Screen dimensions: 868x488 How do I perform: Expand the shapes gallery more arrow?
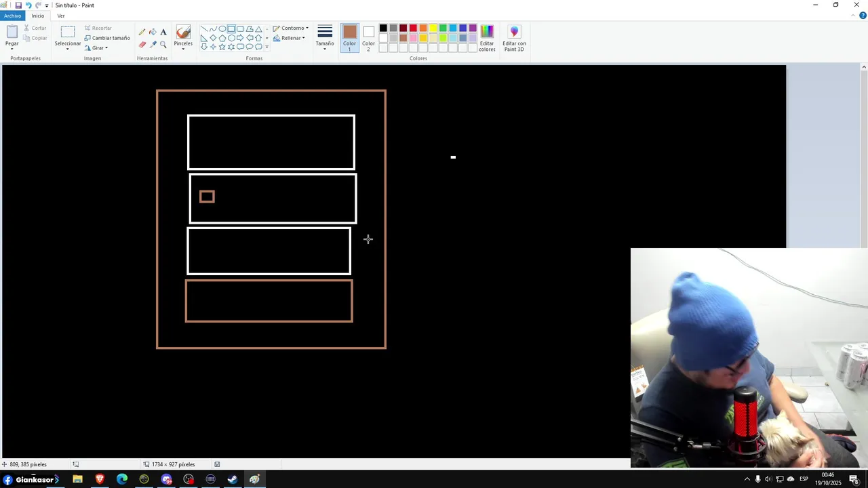(x=267, y=47)
